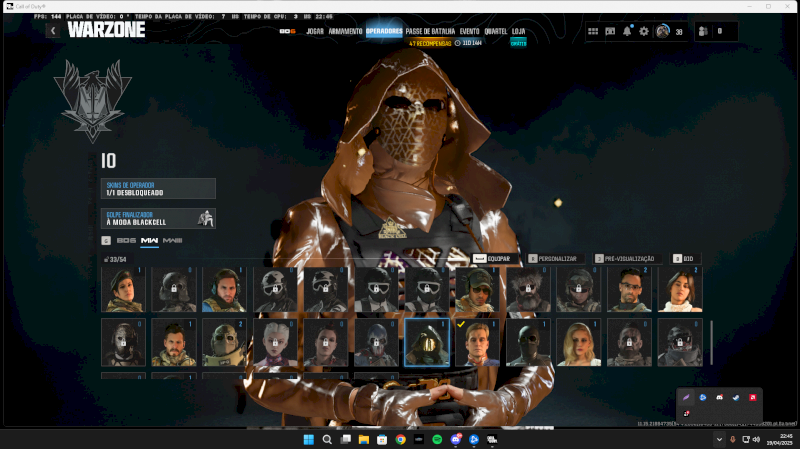Open Windows taskbar search
Image resolution: width=800 pixels, height=449 pixels.
(327, 439)
